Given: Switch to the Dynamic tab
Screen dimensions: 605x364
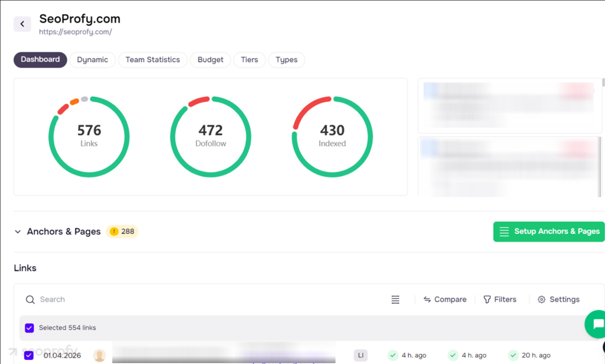Looking at the screenshot, I should 92,59.
